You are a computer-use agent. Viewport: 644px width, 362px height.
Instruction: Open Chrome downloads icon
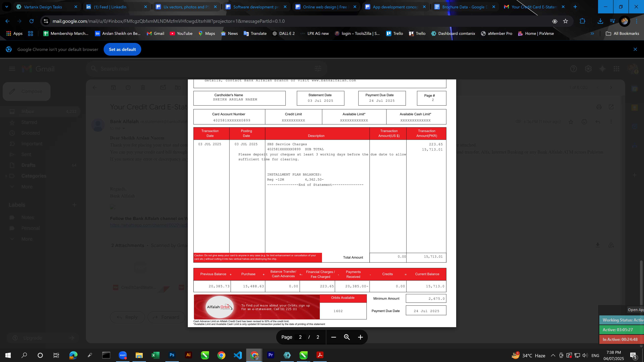click(600, 21)
